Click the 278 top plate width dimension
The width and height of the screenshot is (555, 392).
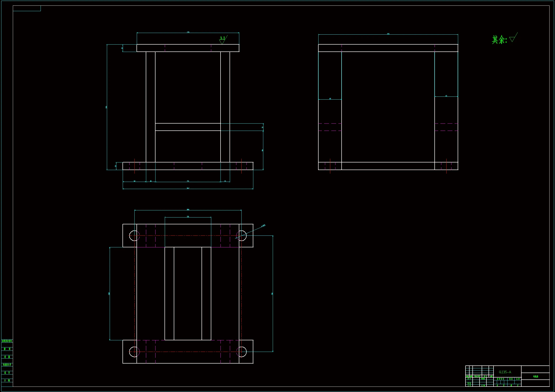188,32
